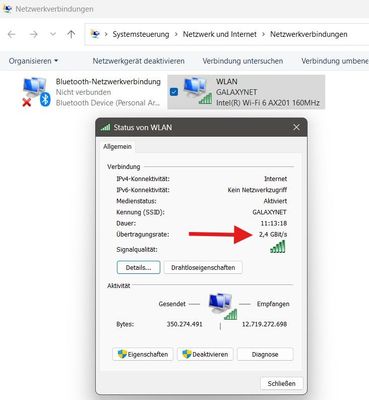Open Drahtloseigenschaften
The width and height of the screenshot is (369, 400).
coord(203,267)
